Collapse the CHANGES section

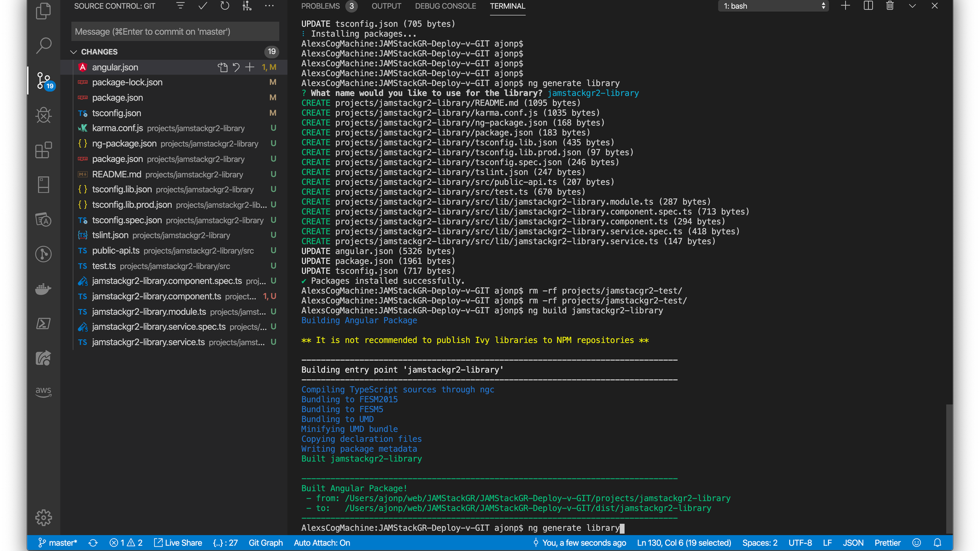[74, 52]
